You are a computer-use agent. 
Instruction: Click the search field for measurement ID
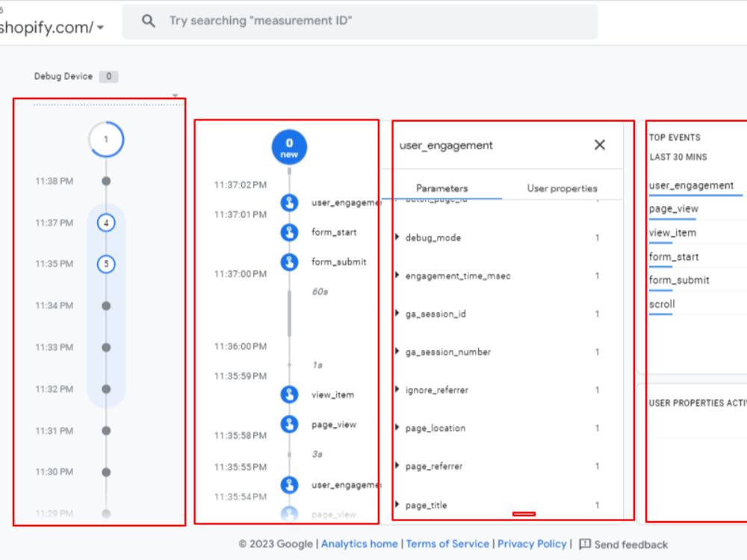tap(360, 22)
